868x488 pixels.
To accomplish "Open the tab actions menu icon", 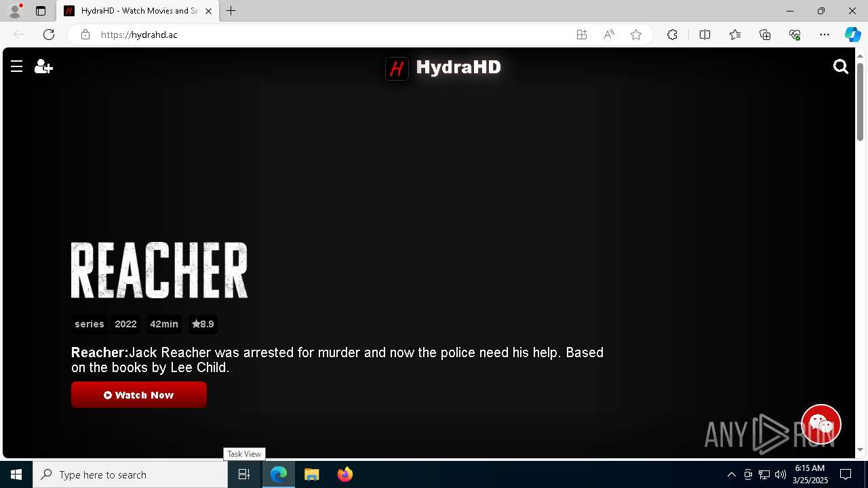I will pos(41,11).
